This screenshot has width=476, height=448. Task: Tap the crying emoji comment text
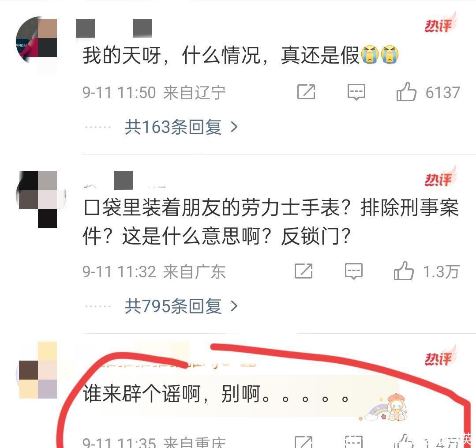(x=240, y=55)
